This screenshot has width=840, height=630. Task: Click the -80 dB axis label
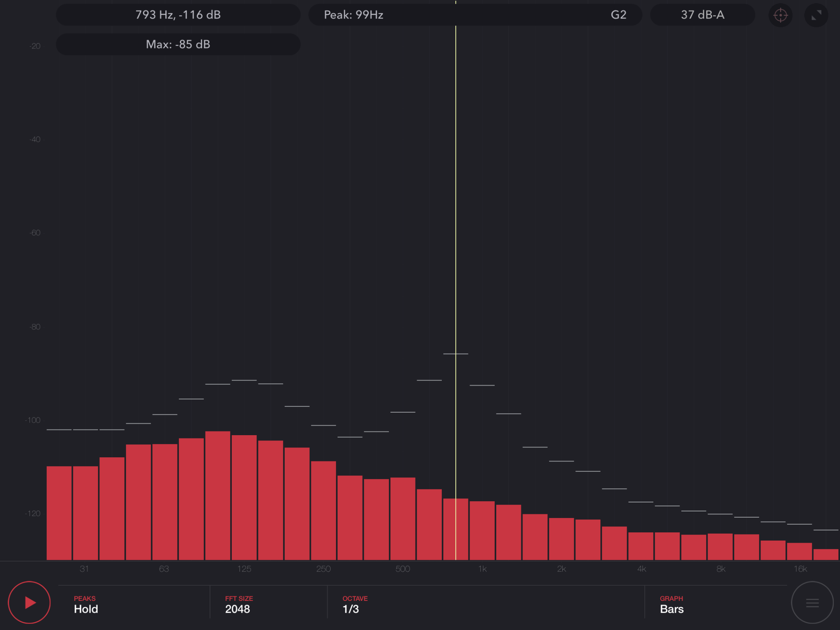[35, 327]
